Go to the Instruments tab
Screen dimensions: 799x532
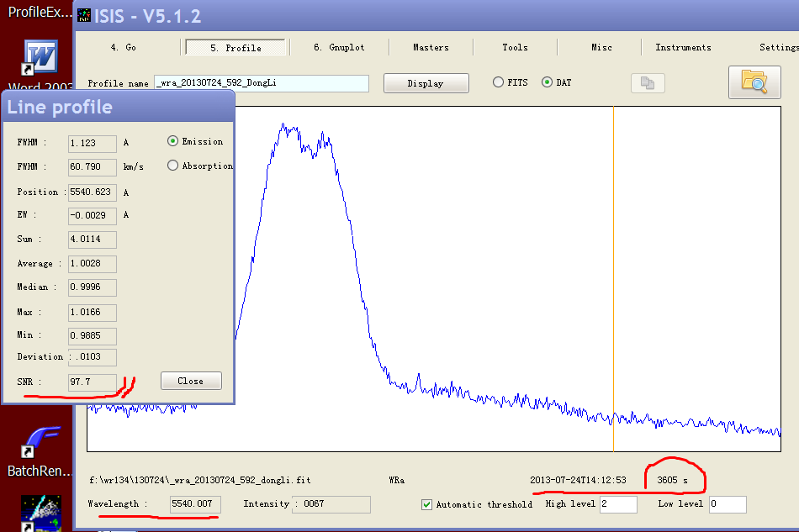683,47
